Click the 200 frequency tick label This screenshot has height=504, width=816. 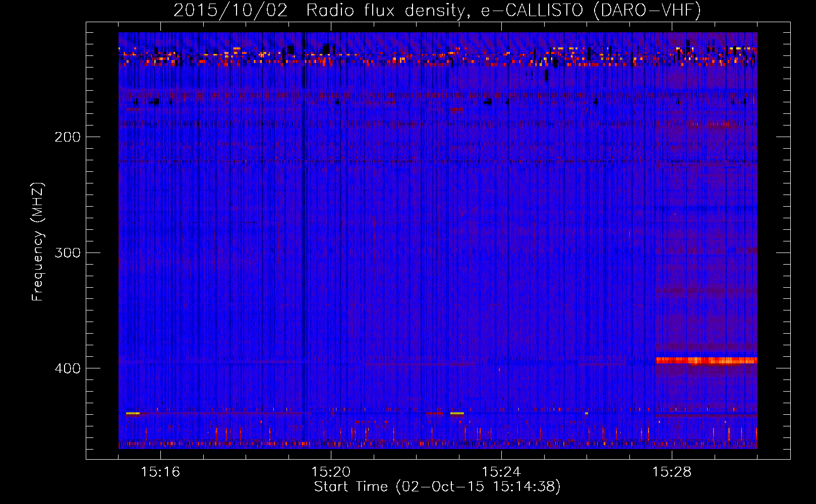pos(68,137)
